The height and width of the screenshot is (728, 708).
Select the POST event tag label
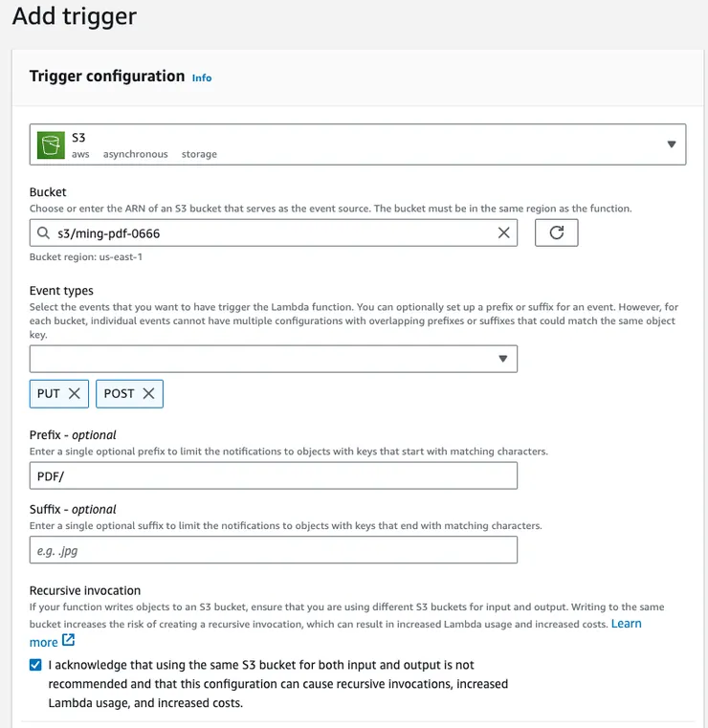point(119,393)
